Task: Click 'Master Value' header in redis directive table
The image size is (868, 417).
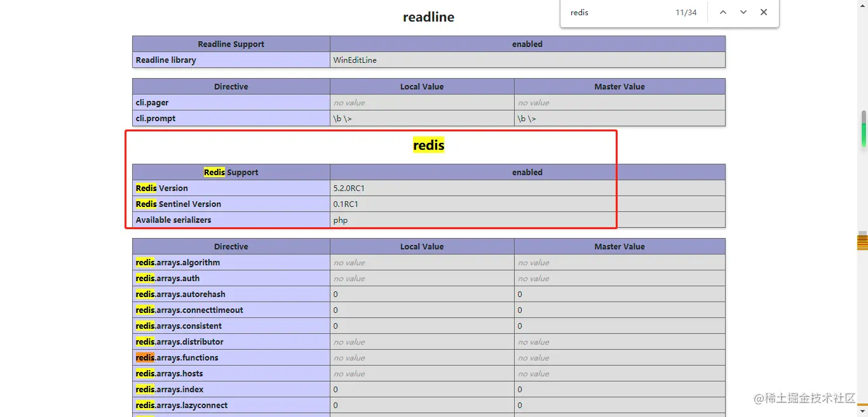Action: pyautogui.click(x=620, y=247)
